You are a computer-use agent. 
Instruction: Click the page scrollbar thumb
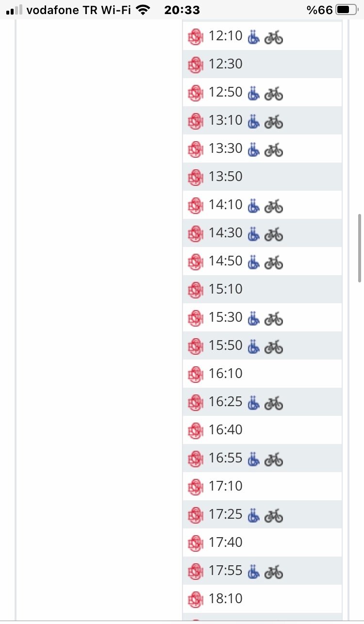click(360, 247)
